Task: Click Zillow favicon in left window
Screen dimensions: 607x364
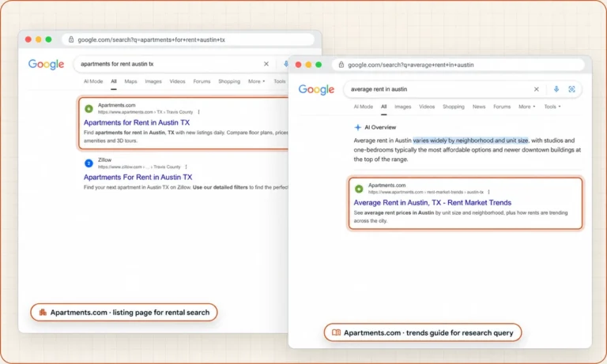Action: tap(89, 163)
